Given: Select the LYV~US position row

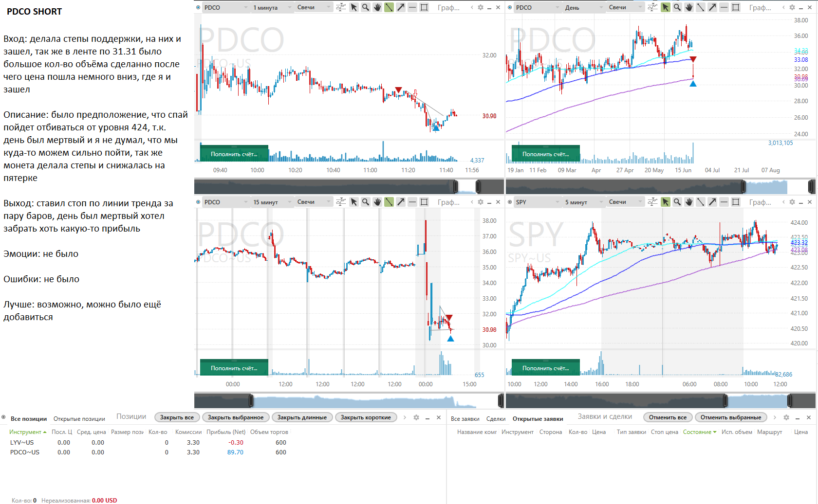Looking at the screenshot, I should tap(149, 443).
